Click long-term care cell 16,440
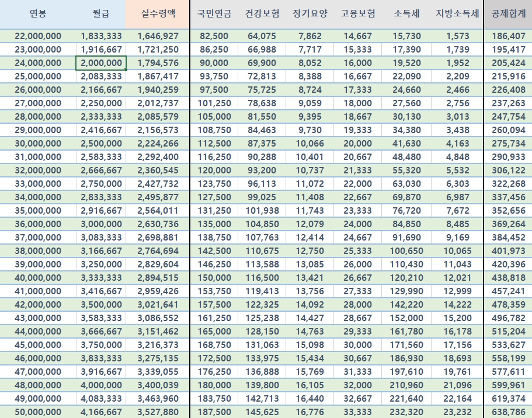Viewport: 532px width, 418px height. click(310, 398)
